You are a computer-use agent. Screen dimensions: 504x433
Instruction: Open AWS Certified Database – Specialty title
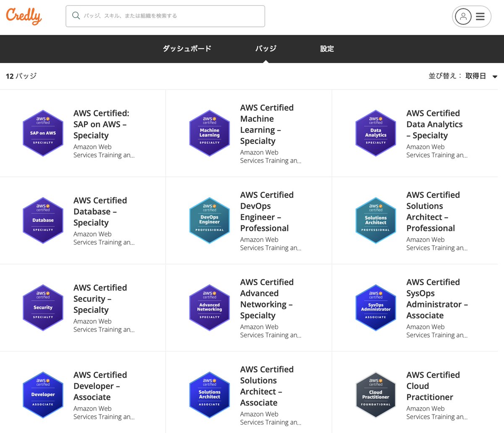(x=100, y=212)
